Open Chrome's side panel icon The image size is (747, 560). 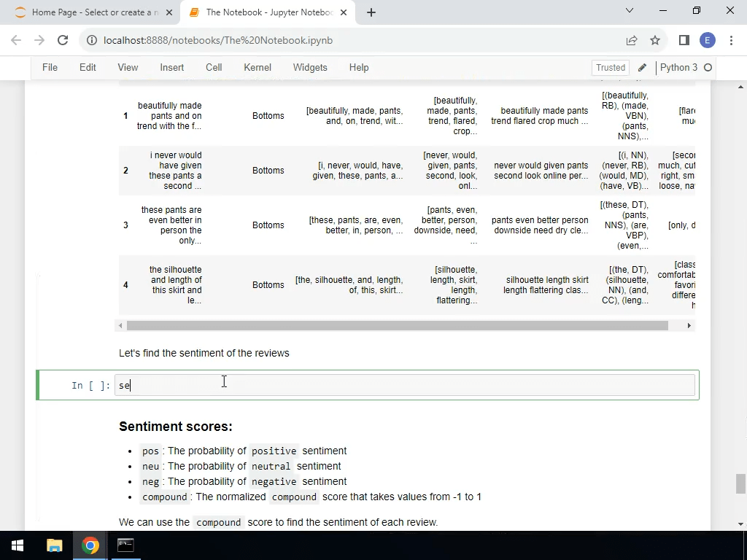(684, 40)
